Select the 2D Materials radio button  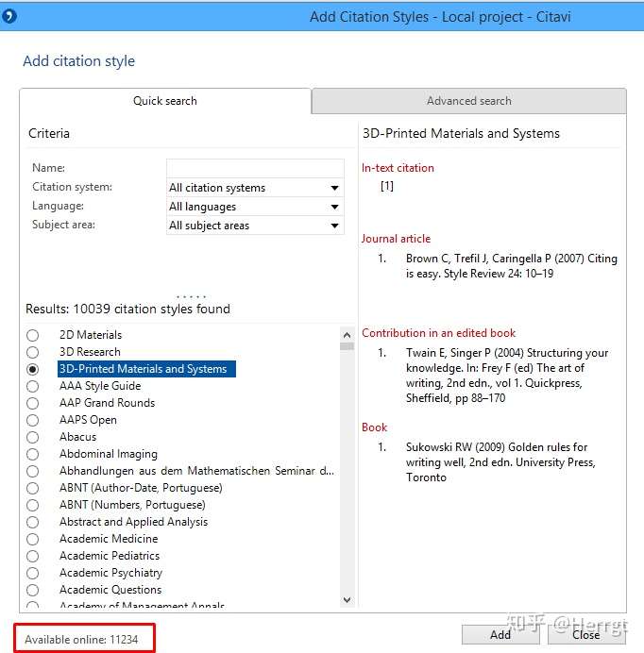32,335
